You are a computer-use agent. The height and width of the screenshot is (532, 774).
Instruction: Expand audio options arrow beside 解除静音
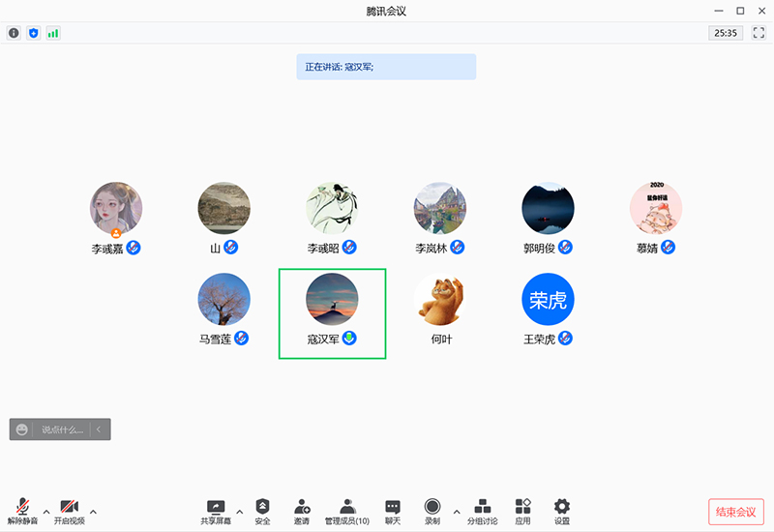pyautogui.click(x=45, y=511)
